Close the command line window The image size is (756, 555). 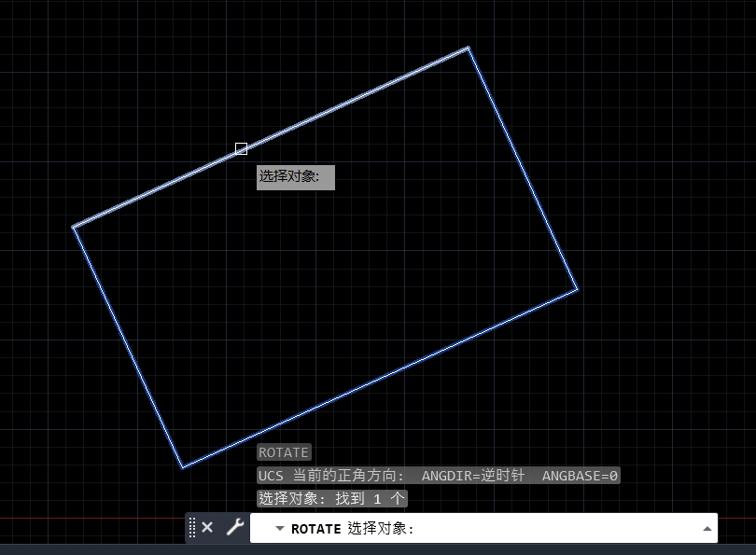point(207,527)
